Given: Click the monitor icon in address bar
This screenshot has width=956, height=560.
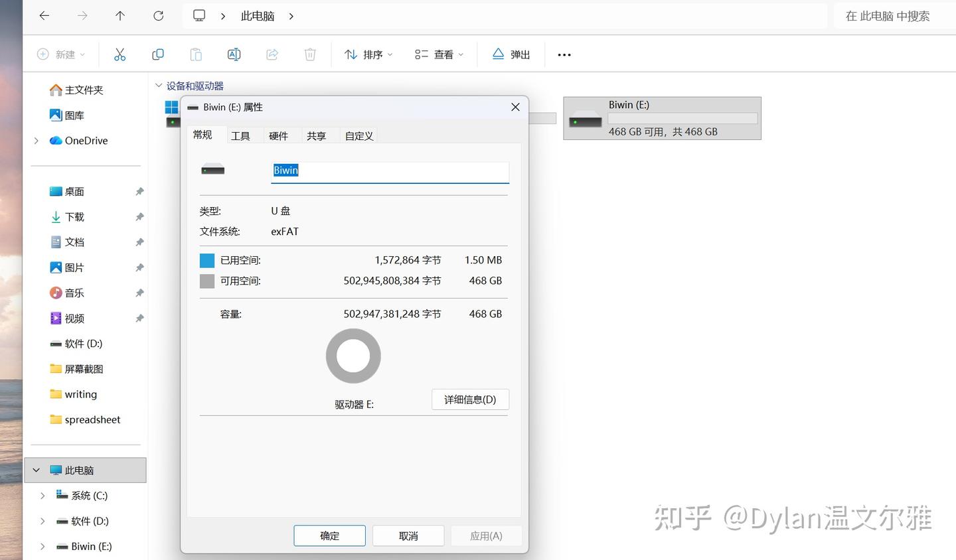Looking at the screenshot, I should tap(199, 16).
